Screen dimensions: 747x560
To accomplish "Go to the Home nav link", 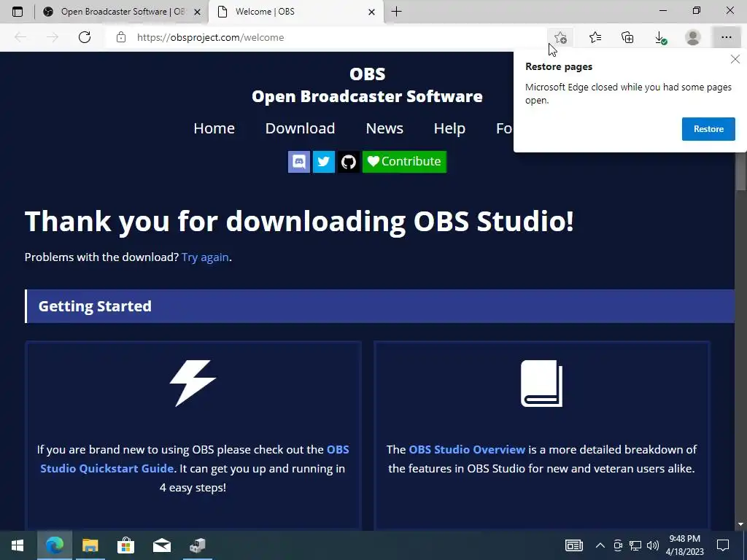I will tap(214, 128).
